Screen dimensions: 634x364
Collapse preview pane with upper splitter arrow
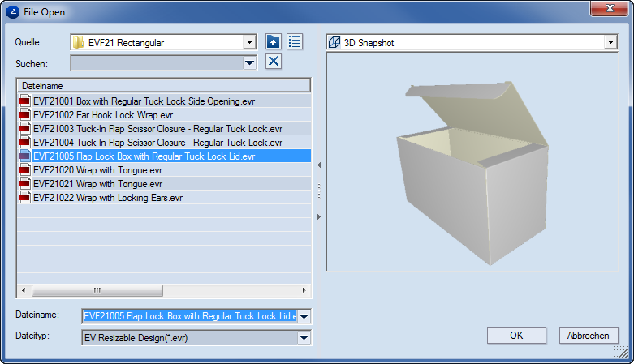click(319, 165)
